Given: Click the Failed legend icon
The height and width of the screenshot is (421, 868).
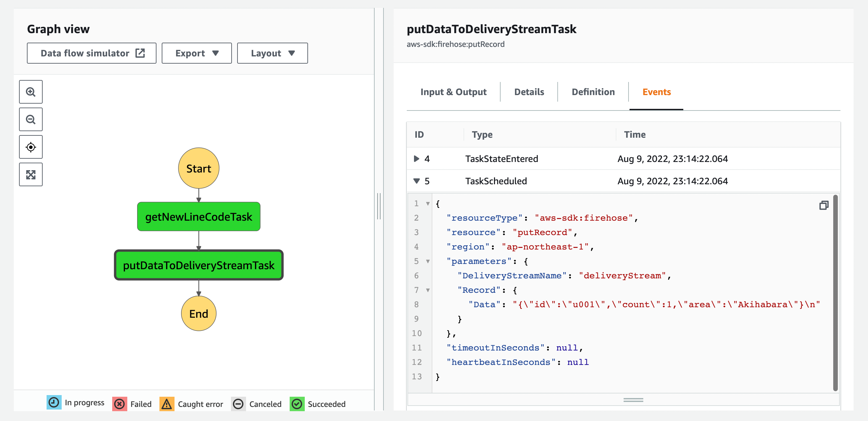Looking at the screenshot, I should (119, 404).
